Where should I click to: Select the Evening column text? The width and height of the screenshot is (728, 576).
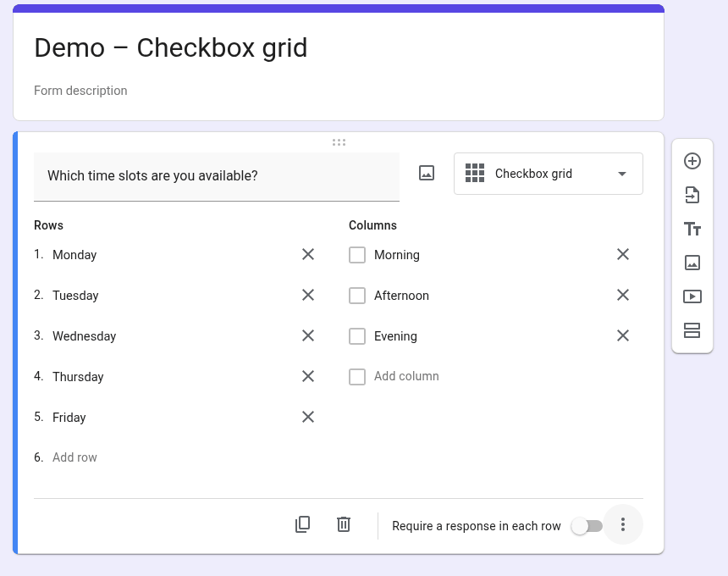coord(395,336)
